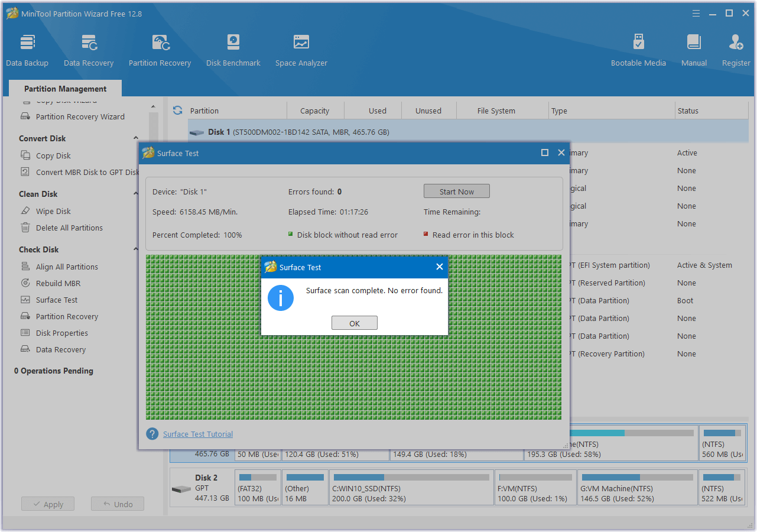Open the Surface Test Tutorial link
Viewport: 757px width, 532px height.
point(198,434)
